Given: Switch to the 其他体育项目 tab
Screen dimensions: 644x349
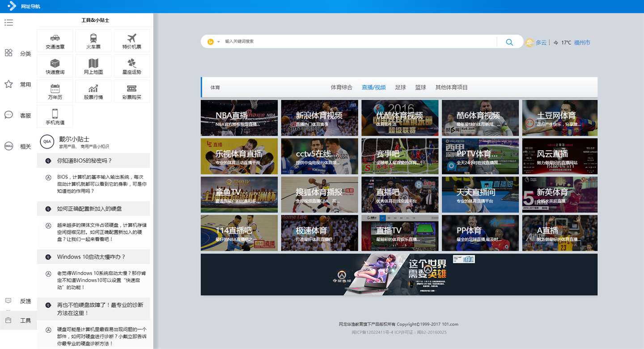Looking at the screenshot, I should [452, 87].
